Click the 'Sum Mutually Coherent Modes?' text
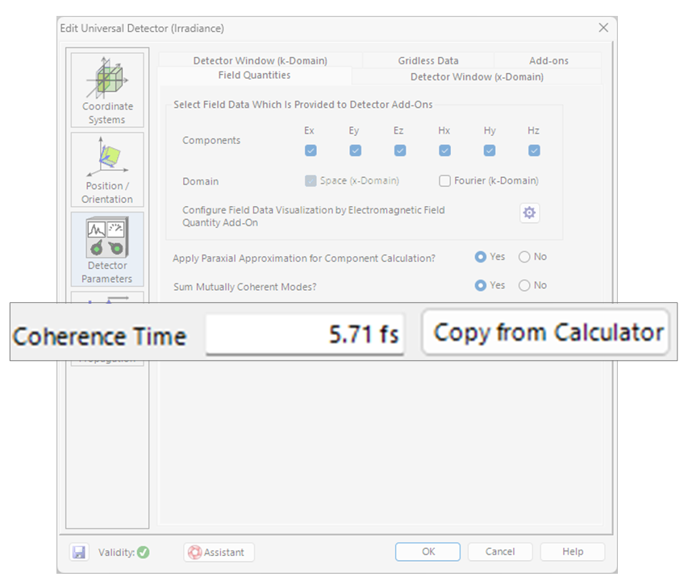 tap(244, 287)
